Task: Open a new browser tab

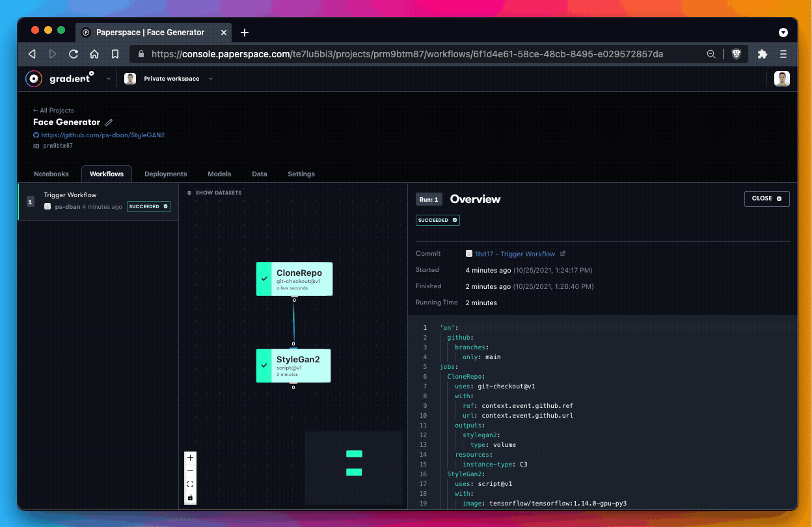Action: point(245,32)
